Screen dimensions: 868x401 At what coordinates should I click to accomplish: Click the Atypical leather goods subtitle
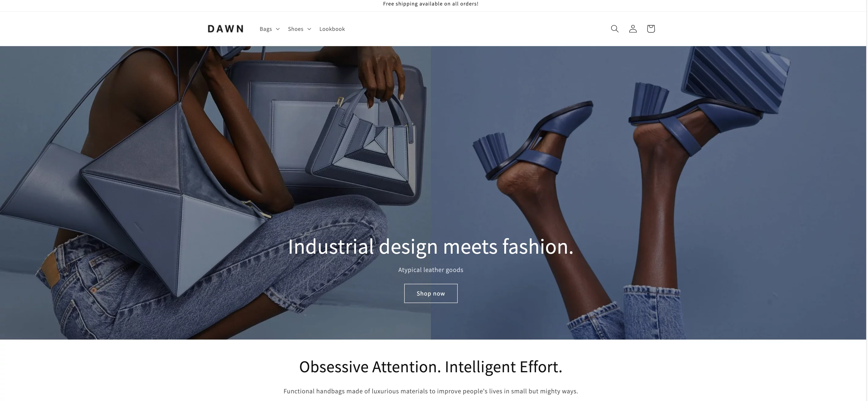tap(431, 270)
